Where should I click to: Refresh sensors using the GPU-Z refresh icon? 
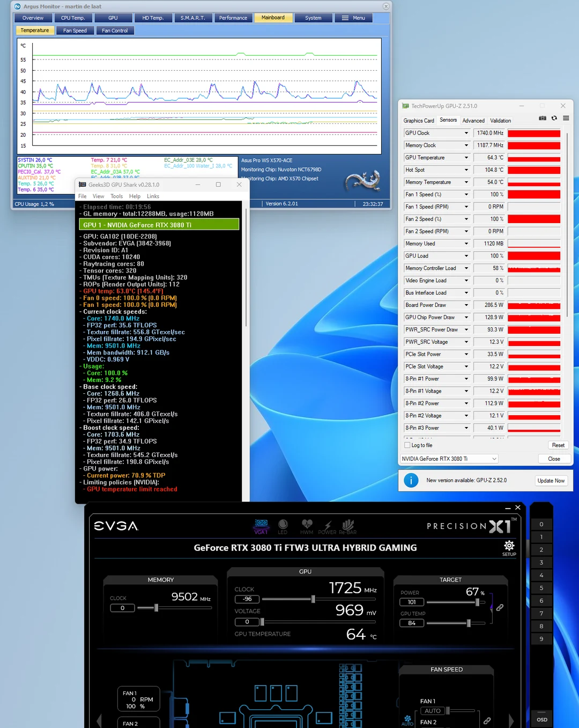coord(554,118)
